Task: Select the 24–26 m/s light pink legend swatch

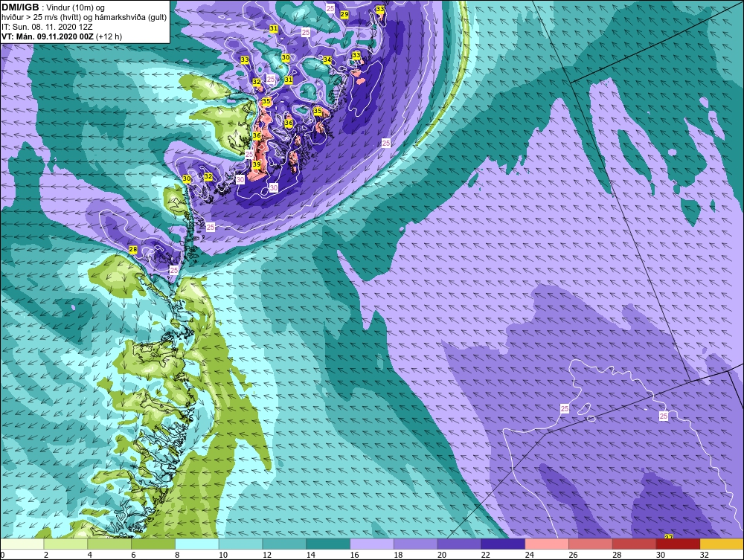Action: pos(547,544)
